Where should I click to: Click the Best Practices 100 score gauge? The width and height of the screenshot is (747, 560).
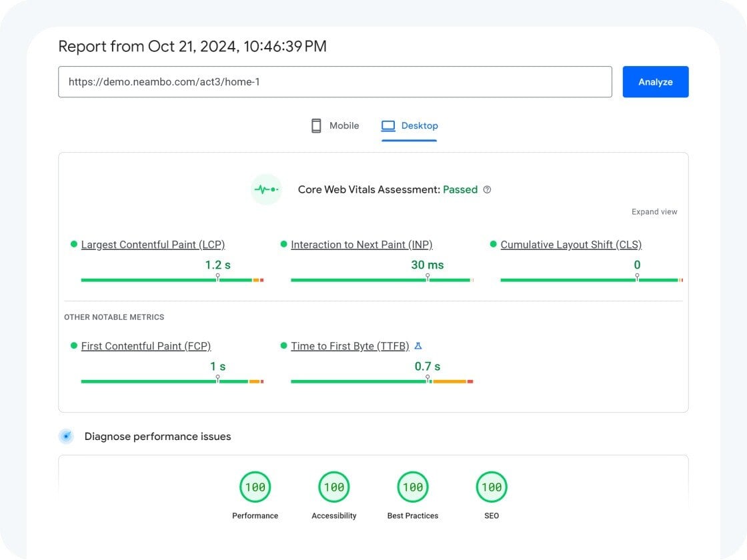tap(413, 487)
